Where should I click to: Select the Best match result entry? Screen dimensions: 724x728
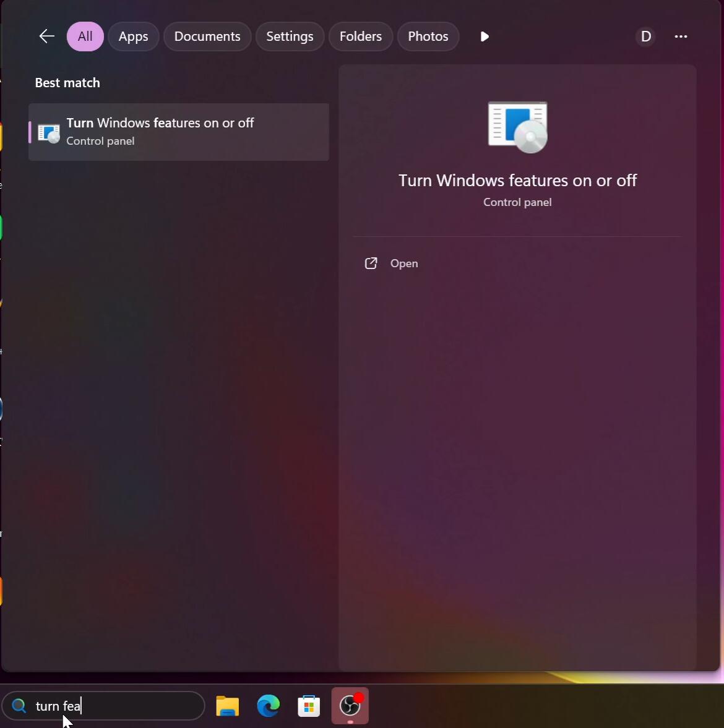tap(178, 132)
